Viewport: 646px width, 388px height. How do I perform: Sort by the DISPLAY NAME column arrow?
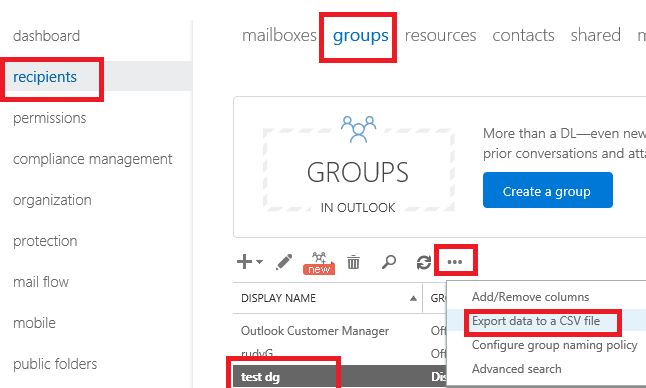pos(413,298)
